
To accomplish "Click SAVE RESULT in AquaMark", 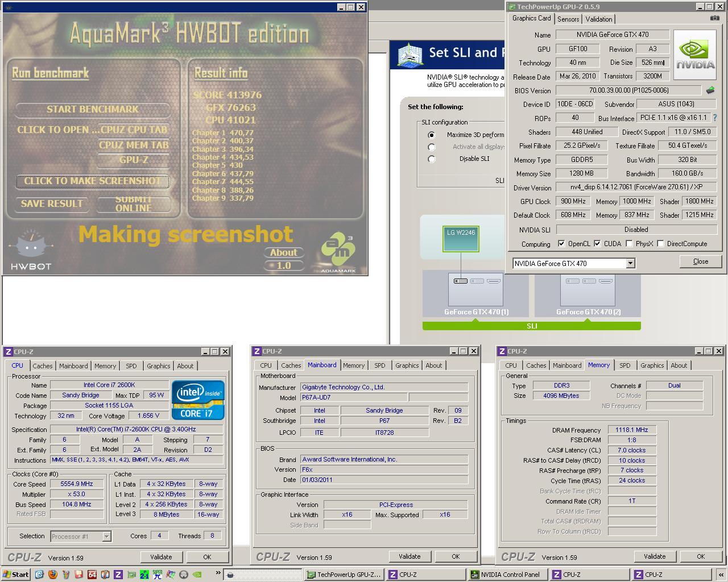I will tap(52, 203).
